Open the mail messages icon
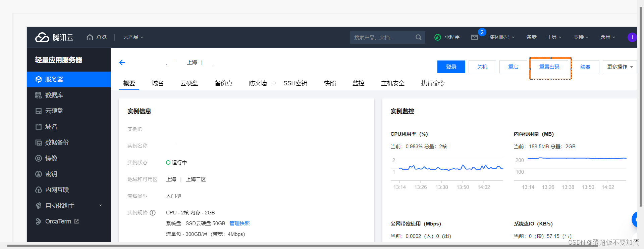The height and width of the screenshot is (249, 644). tap(474, 37)
